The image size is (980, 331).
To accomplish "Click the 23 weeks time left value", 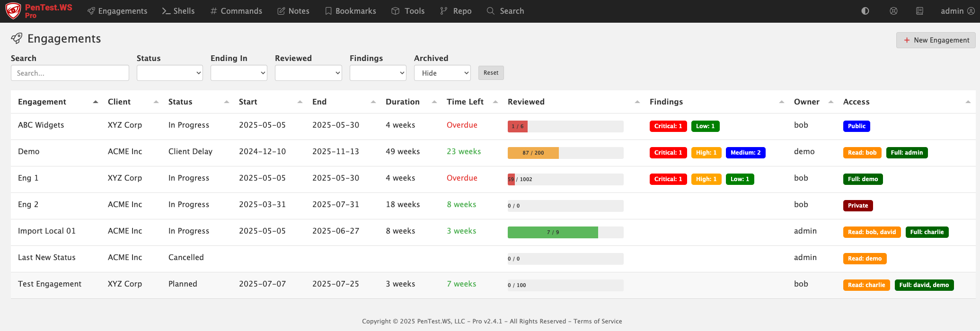I will pos(464,151).
